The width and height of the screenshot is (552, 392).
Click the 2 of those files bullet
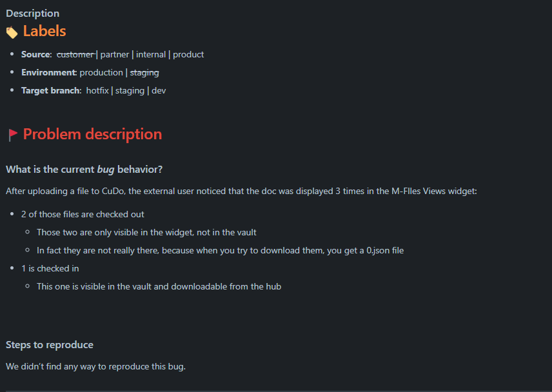pyautogui.click(x=83, y=214)
